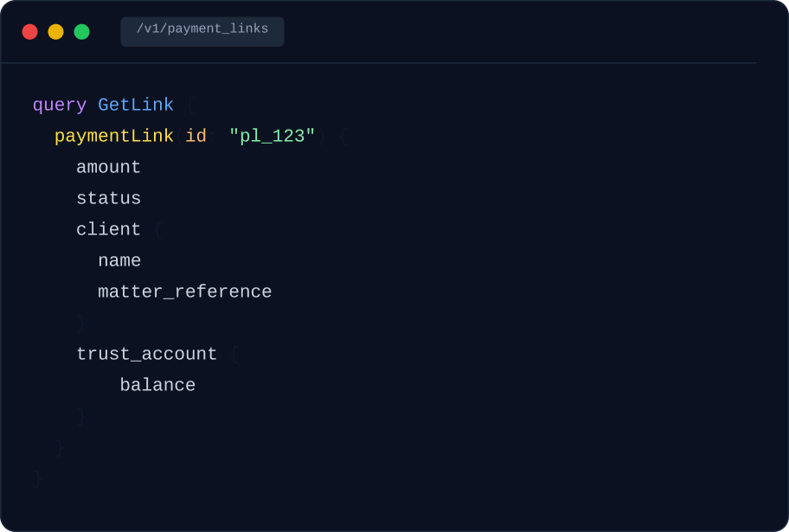Click the matter_reference field
The image size is (789, 532).
(x=184, y=292)
